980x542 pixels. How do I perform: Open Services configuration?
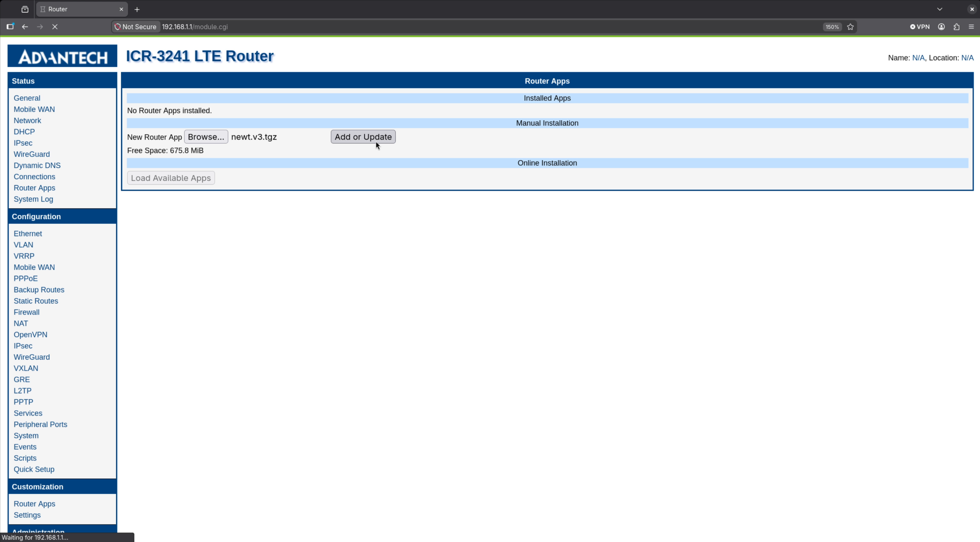point(28,413)
